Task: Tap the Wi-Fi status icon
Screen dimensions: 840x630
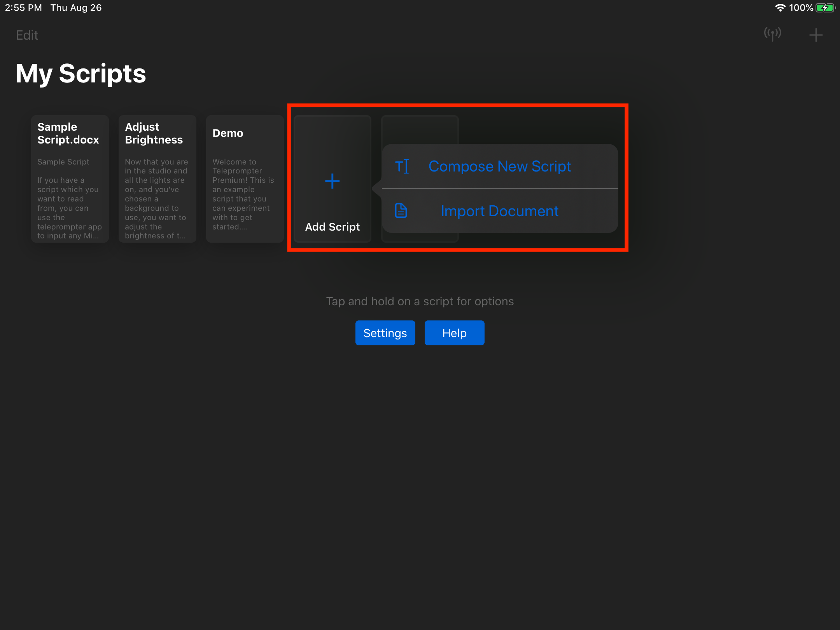Action: 780,8
